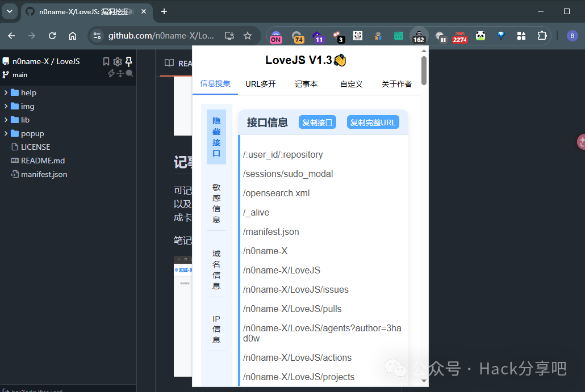Click the /manifest.json interface entry
This screenshot has width=585, height=392.
coord(271,232)
